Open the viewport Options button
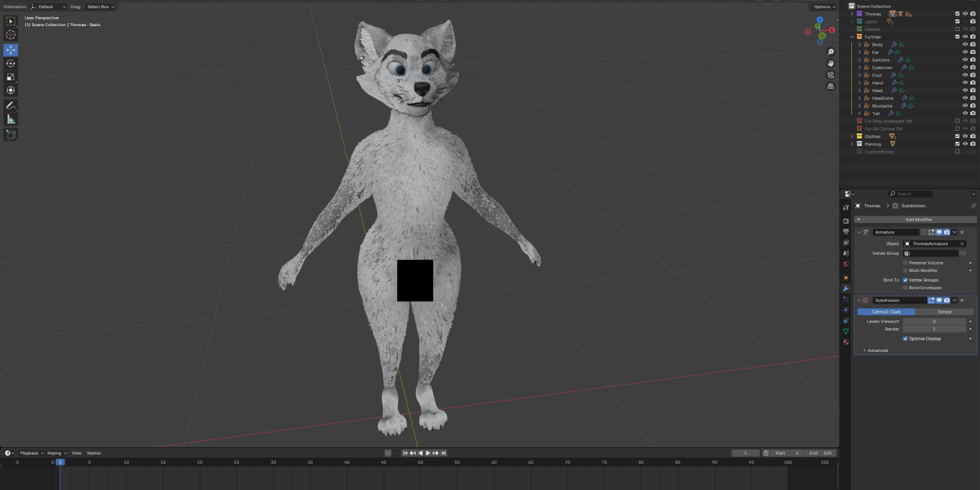The image size is (980, 490). 823,7
